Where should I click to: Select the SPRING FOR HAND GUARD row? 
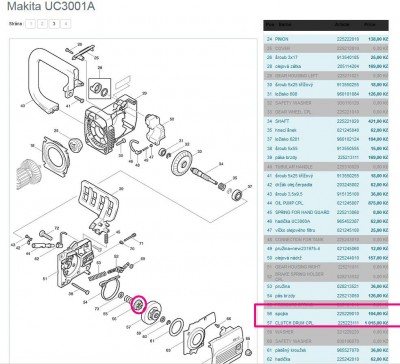click(327, 212)
